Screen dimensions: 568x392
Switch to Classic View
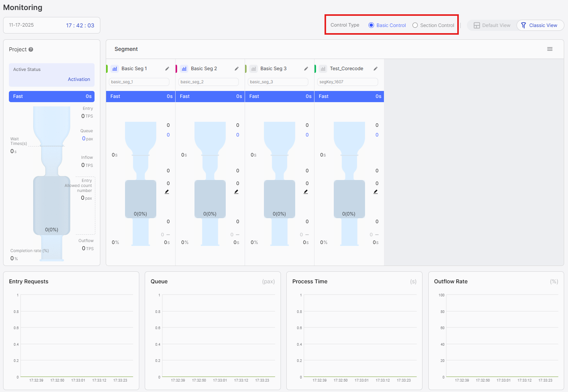point(540,25)
